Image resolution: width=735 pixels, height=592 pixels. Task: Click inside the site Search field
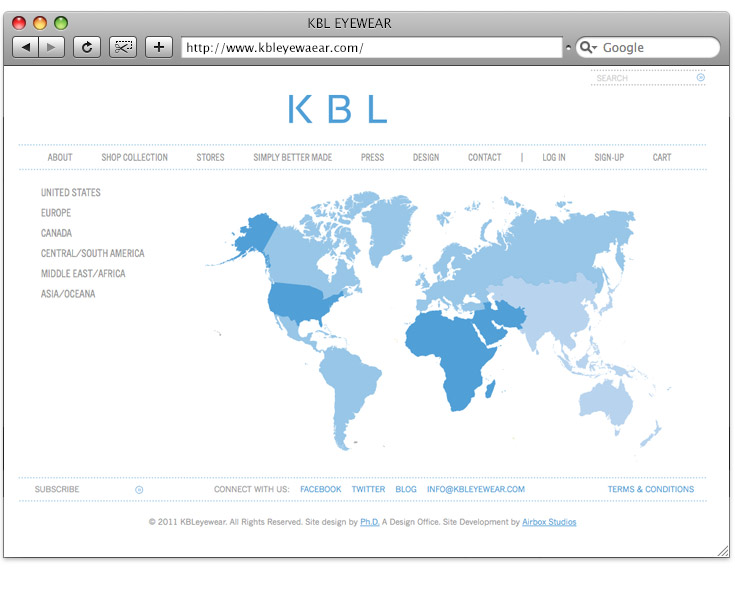642,78
